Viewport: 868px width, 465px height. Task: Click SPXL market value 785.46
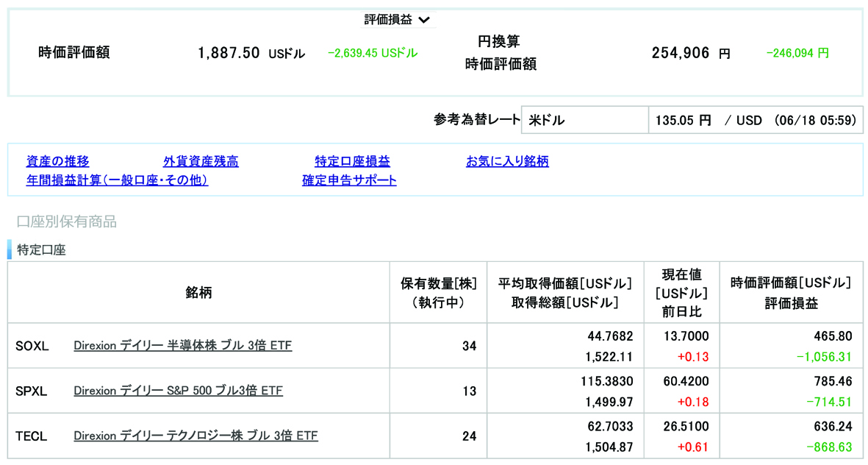click(x=833, y=381)
